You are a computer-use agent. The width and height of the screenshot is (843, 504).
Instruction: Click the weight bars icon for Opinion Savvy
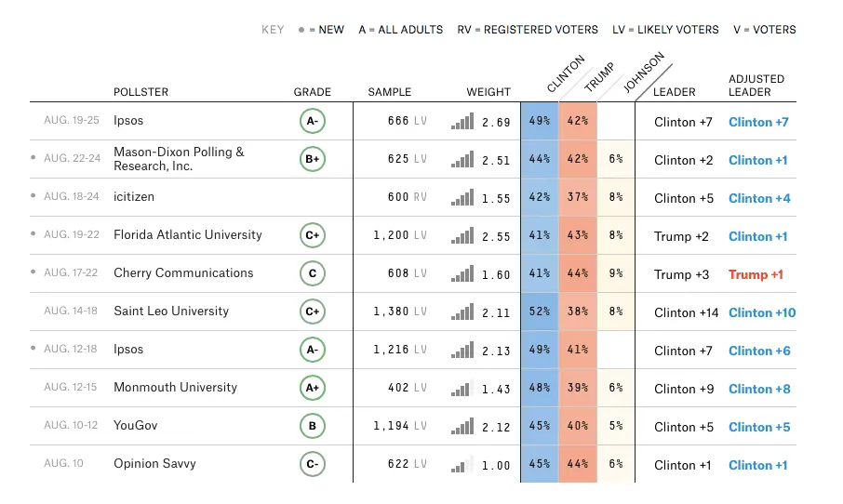tap(462, 465)
